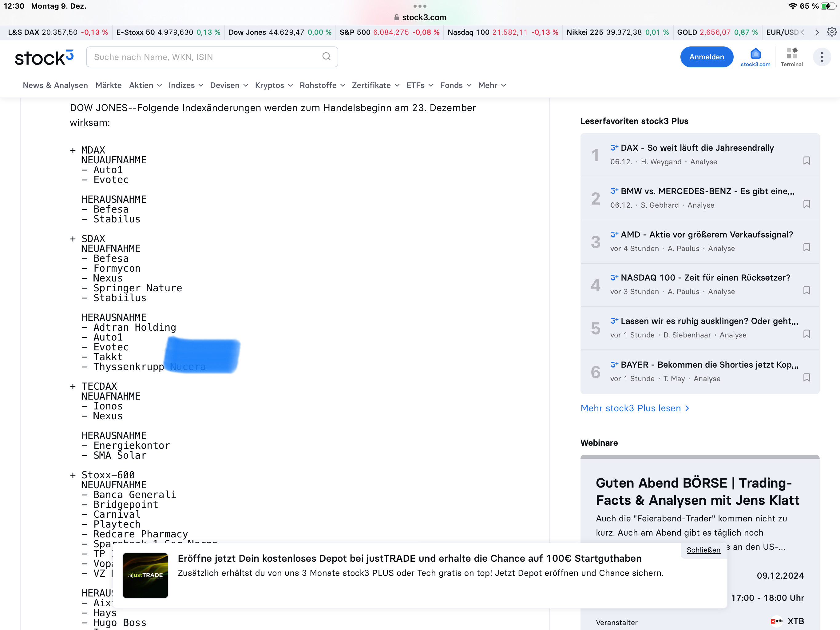Tap the battery status icon
This screenshot has width=840, height=630.
coord(828,6)
